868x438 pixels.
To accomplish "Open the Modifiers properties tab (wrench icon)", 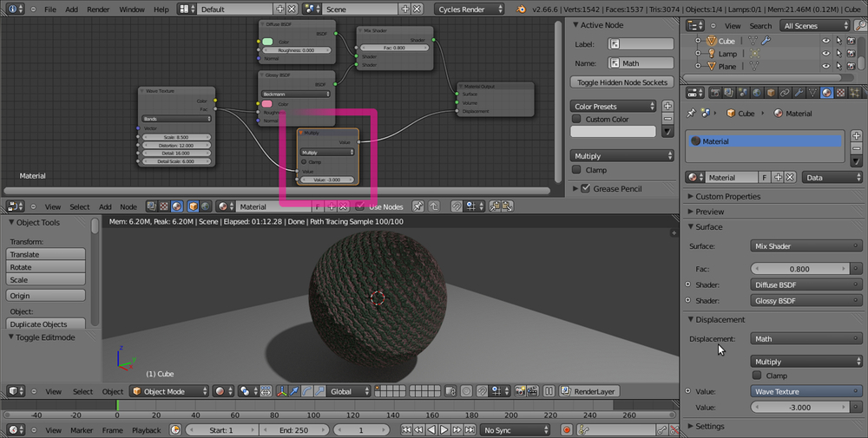I will coord(797,93).
